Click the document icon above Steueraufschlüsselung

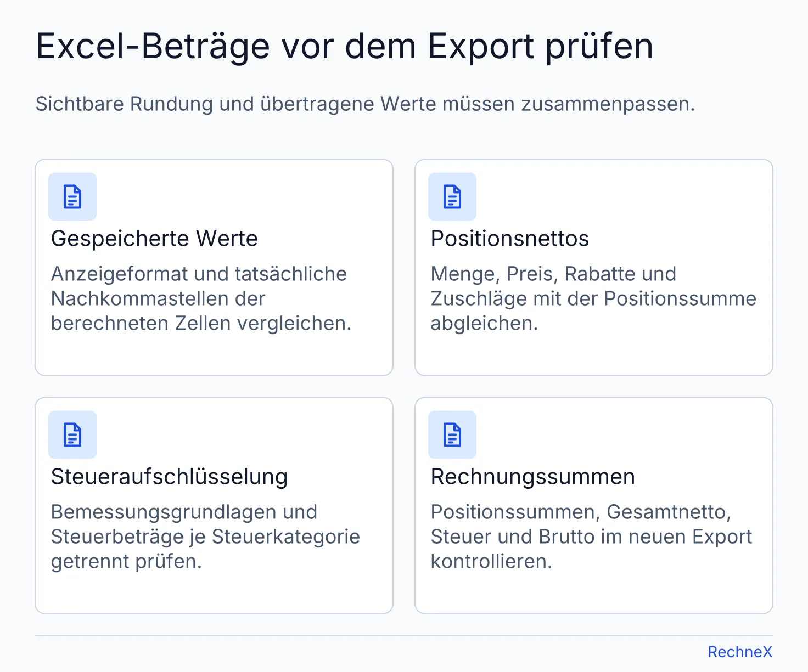pyautogui.click(x=72, y=435)
